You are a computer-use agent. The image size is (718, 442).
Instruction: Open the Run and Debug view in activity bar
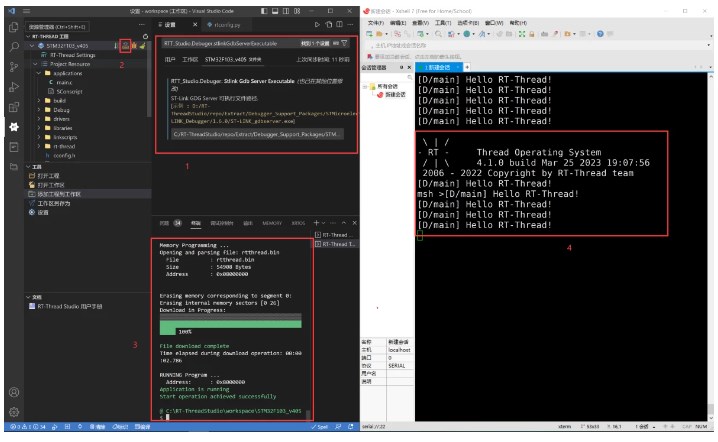[14, 87]
